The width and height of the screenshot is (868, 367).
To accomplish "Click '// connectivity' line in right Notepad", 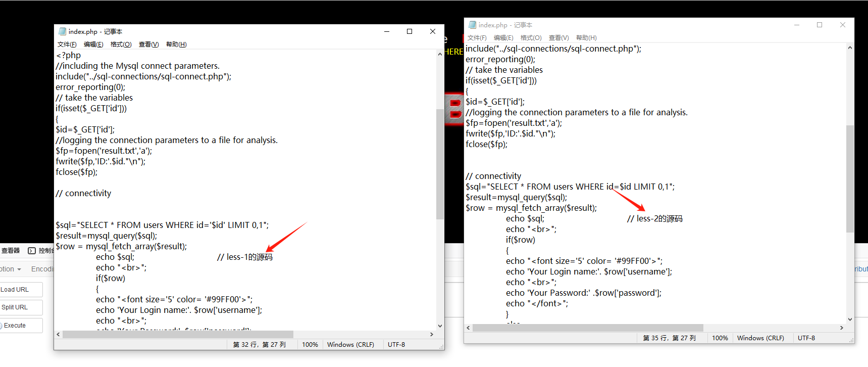I will pos(493,176).
